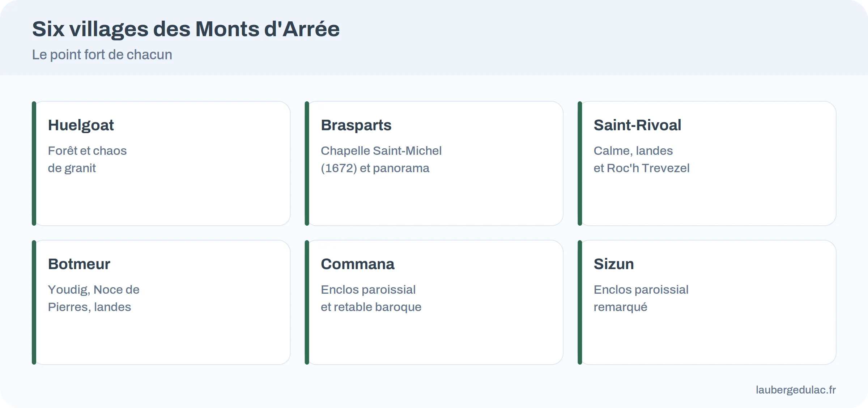
Task: Click Youdig, Noce de Pierres, landes text
Action: click(x=93, y=298)
